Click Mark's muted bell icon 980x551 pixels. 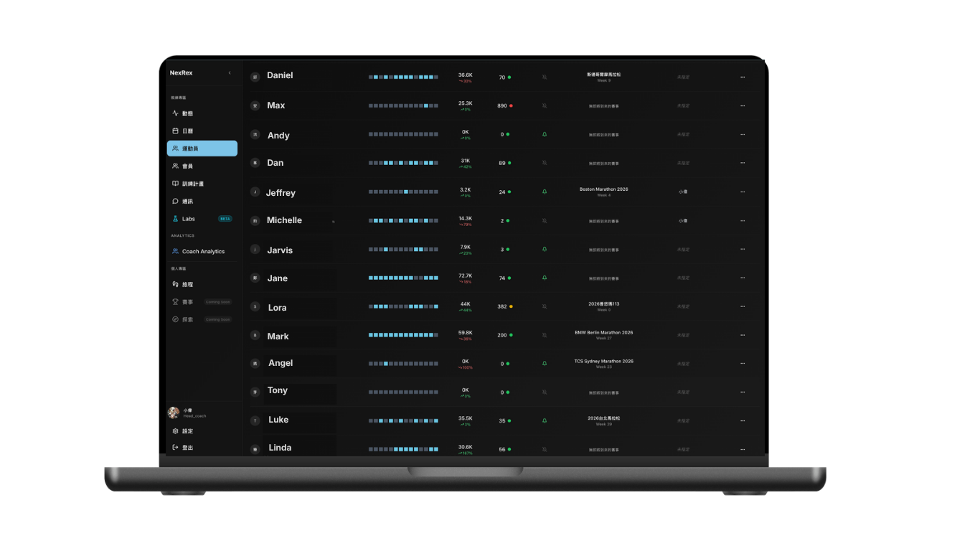545,335
